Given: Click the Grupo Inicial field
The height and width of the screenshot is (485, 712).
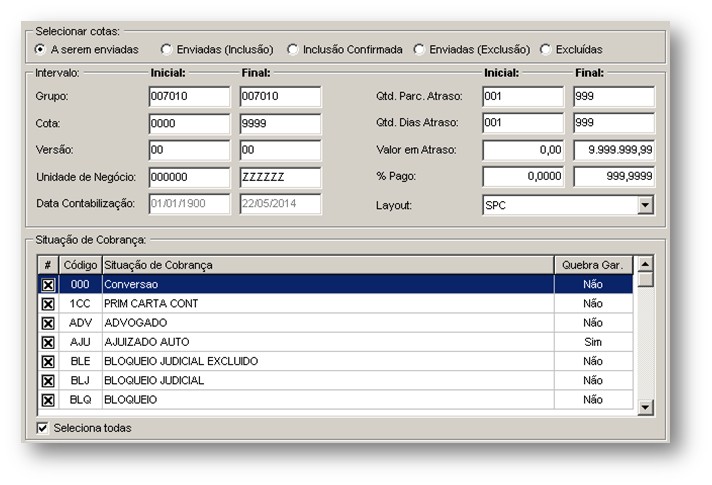Looking at the screenshot, I should point(189,96).
